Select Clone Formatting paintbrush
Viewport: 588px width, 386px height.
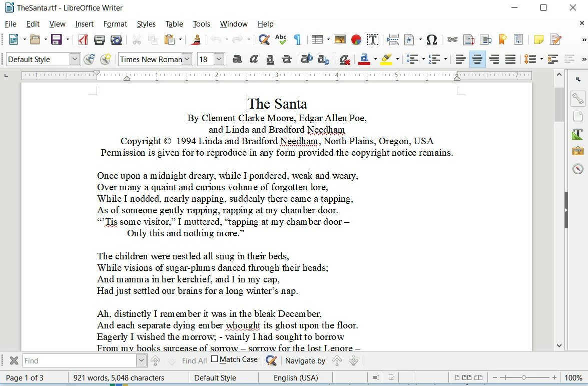196,40
